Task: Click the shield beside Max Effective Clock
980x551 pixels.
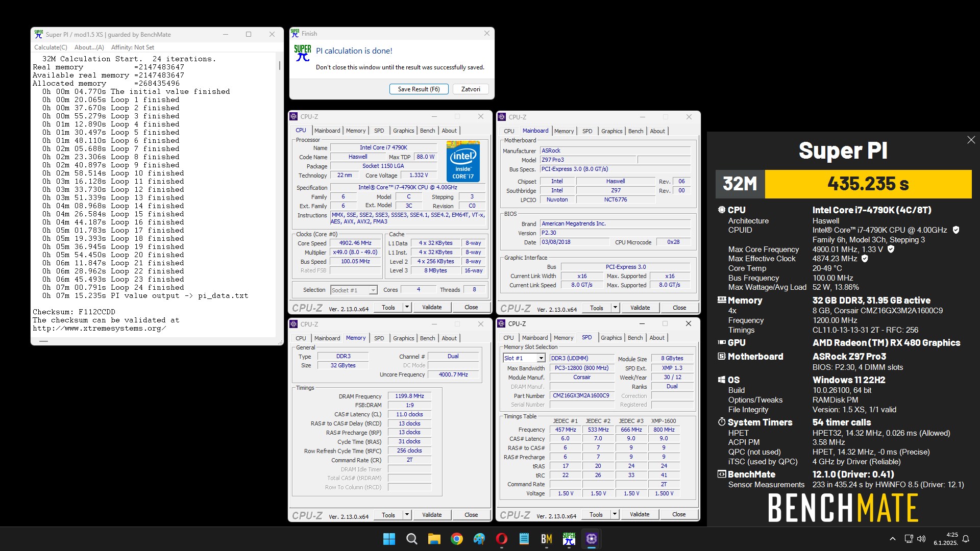Action: 865,259
